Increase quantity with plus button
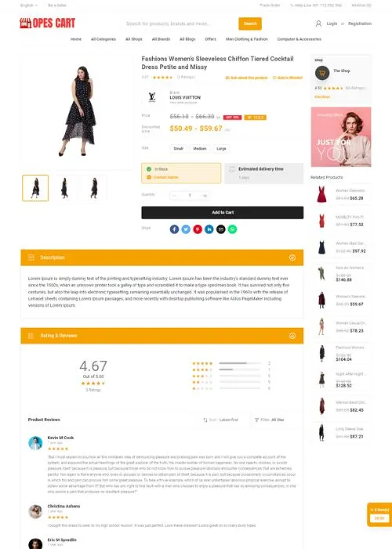This screenshot has width=392, height=549. click(205, 196)
